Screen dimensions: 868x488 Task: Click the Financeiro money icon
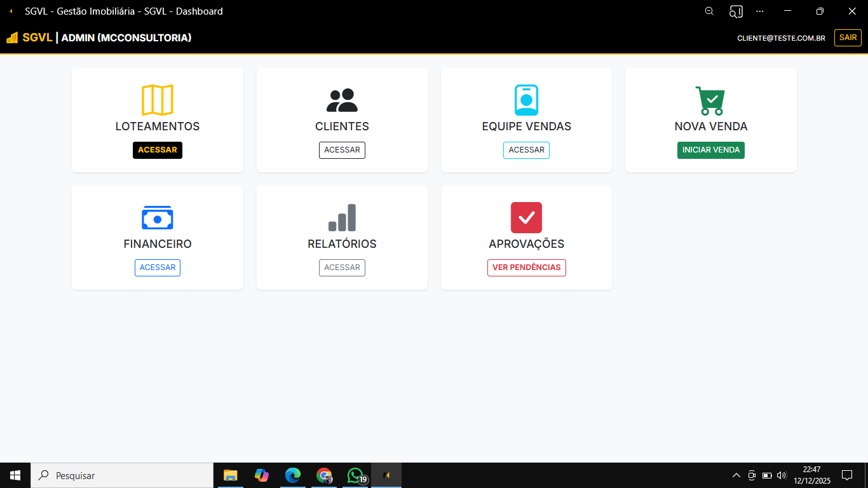pos(158,217)
